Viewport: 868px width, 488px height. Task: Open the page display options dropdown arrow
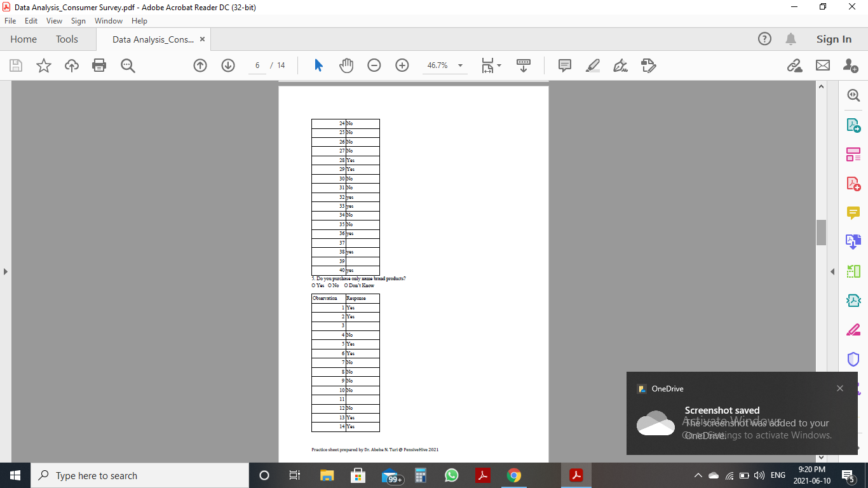(499, 65)
